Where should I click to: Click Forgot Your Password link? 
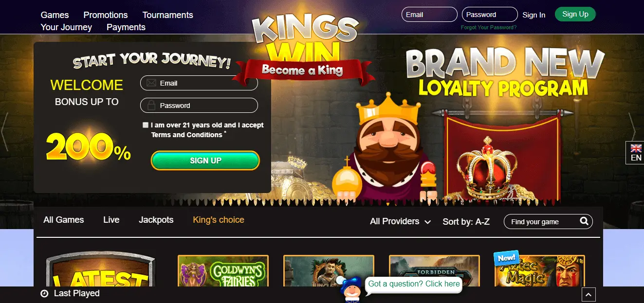coord(489,27)
